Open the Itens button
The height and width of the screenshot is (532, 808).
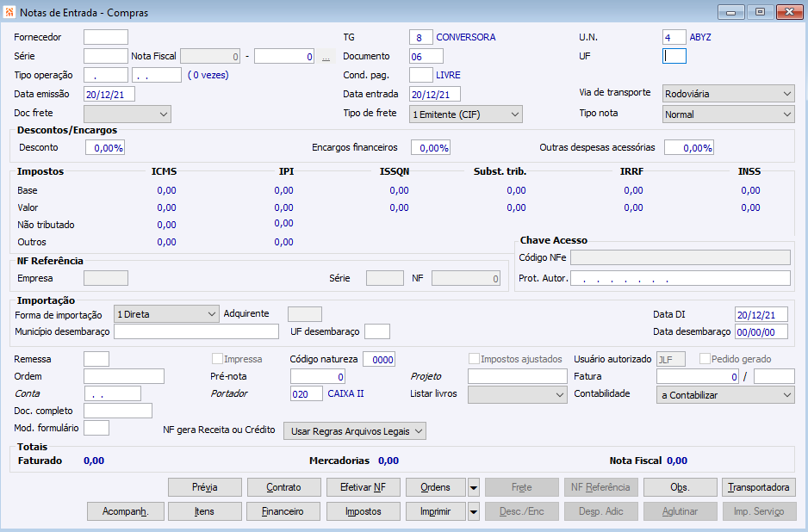pos(204,511)
